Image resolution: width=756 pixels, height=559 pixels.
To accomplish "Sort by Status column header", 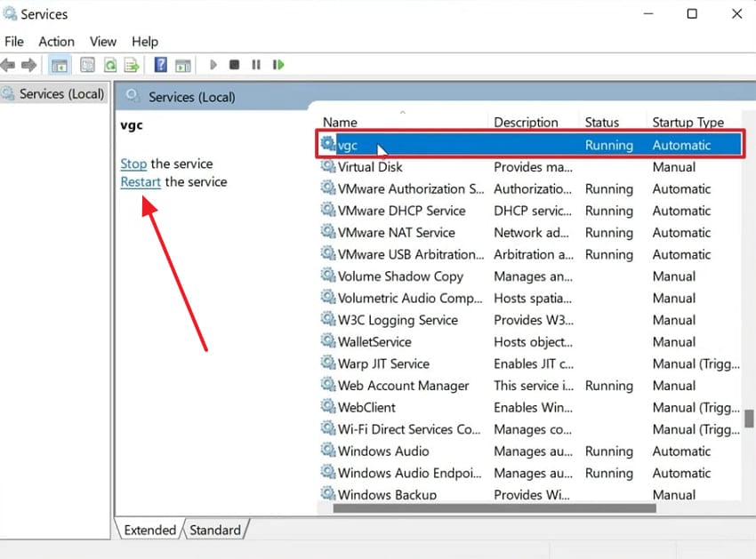I will click(x=612, y=122).
